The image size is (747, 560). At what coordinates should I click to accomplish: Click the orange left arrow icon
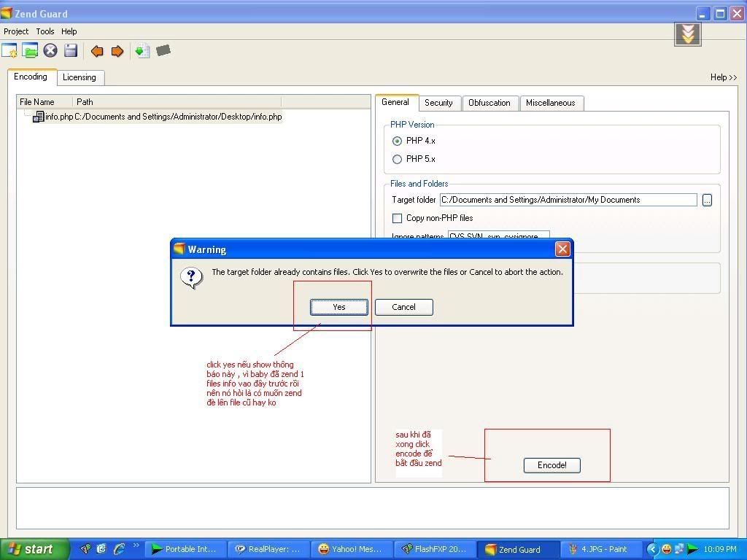97,51
